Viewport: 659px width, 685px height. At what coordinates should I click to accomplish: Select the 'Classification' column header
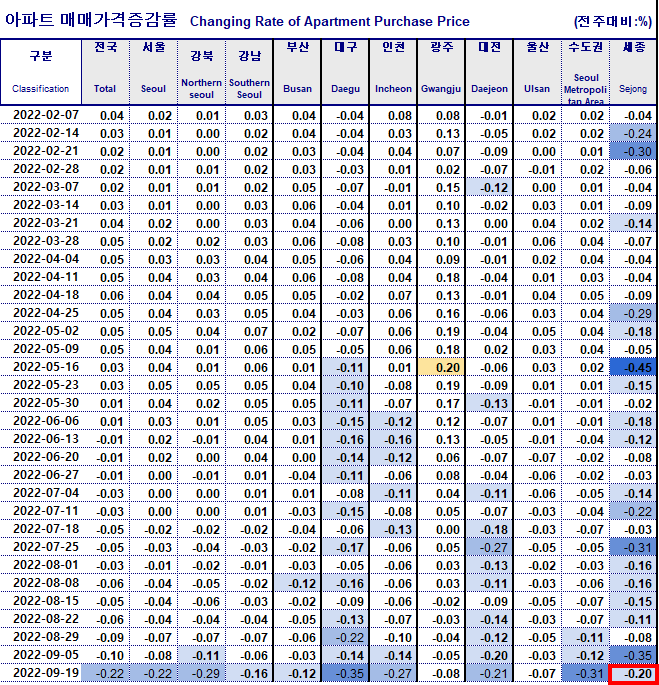coord(41,72)
